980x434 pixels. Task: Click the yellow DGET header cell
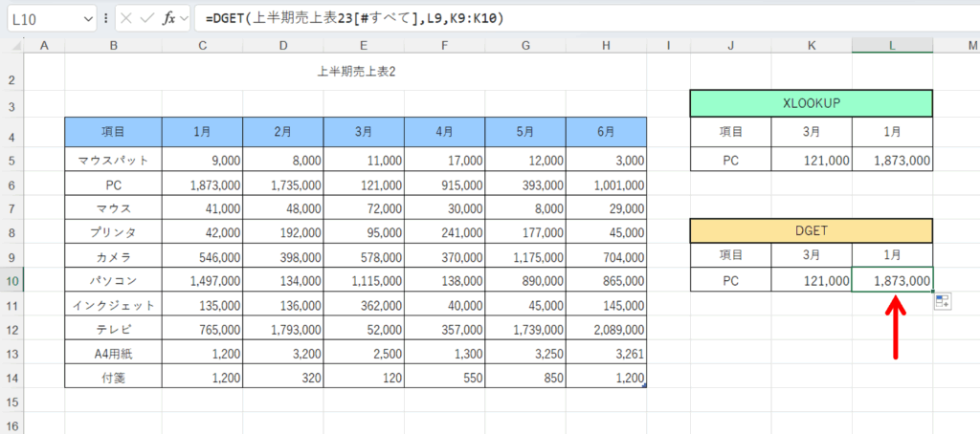(811, 230)
